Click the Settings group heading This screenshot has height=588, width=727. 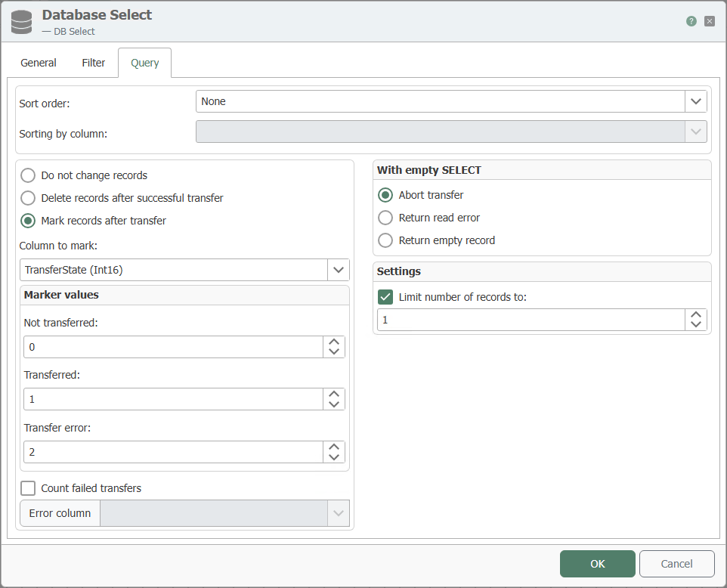click(399, 271)
